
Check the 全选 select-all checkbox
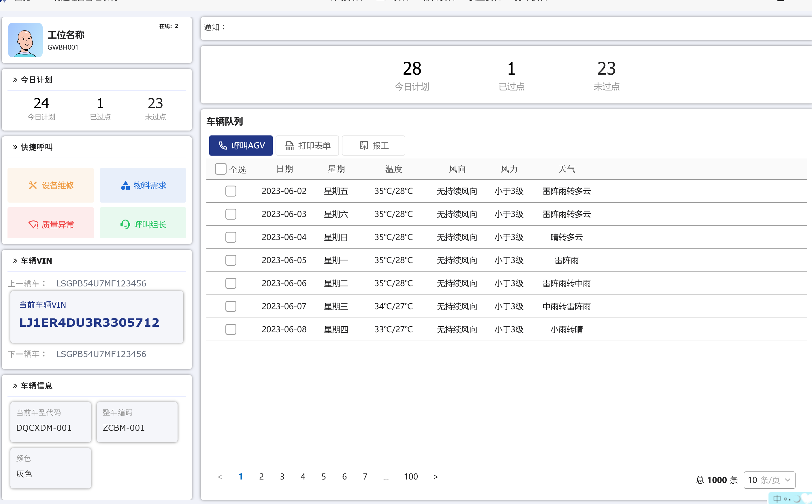[x=221, y=169]
